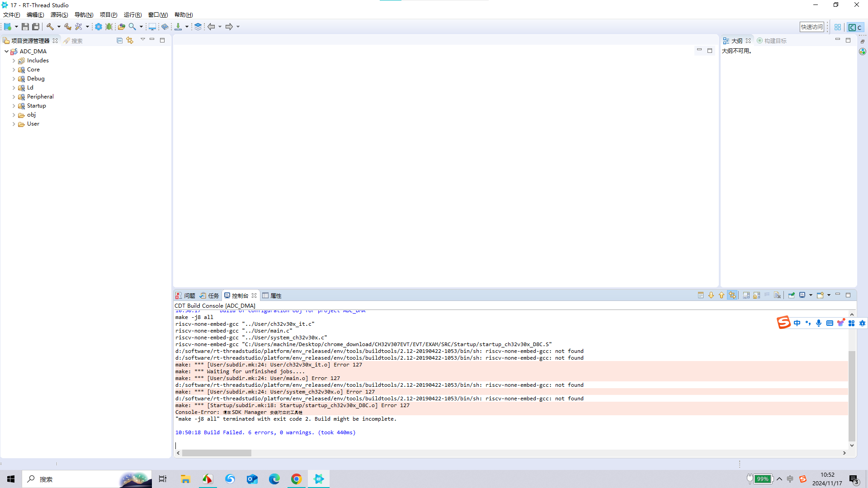Toggle C perspective button top right
The height and width of the screenshot is (488, 868).
855,27
